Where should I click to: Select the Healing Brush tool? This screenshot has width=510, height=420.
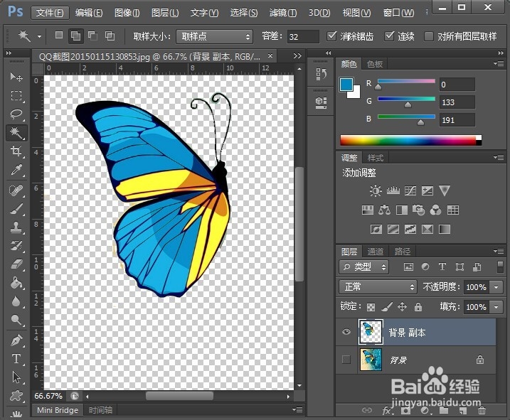tap(16, 190)
